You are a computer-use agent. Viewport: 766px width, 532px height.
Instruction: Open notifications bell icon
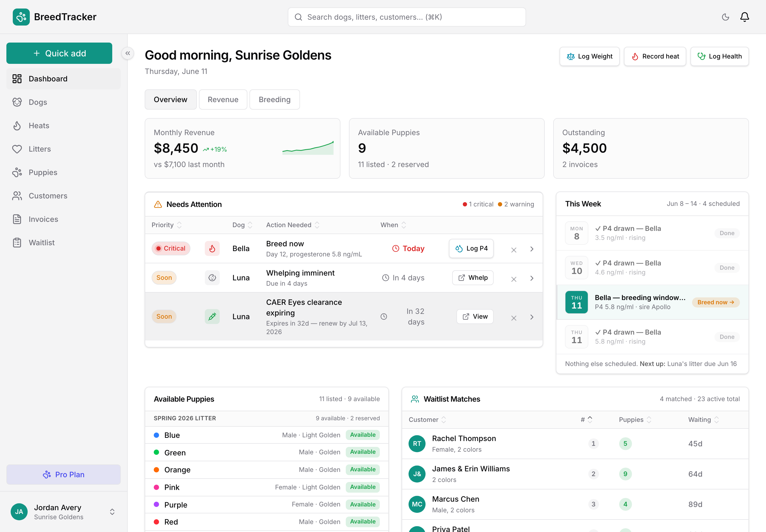point(744,17)
